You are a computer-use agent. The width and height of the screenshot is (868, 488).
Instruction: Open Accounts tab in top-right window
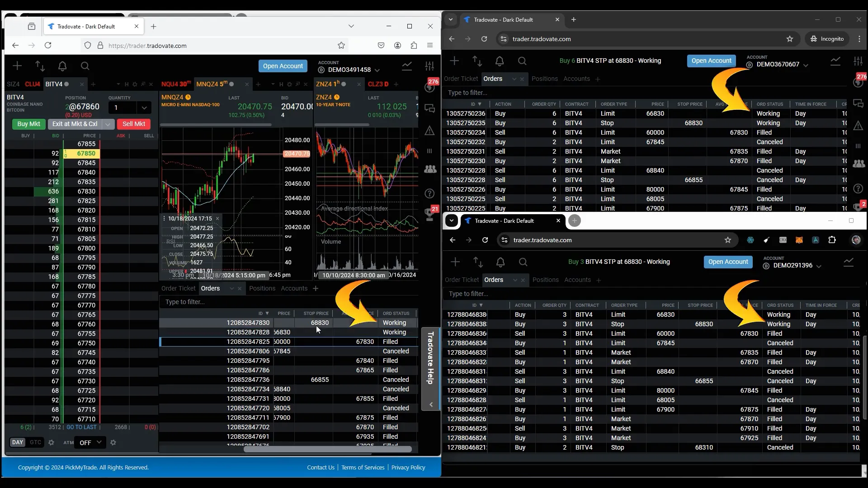[576, 79]
